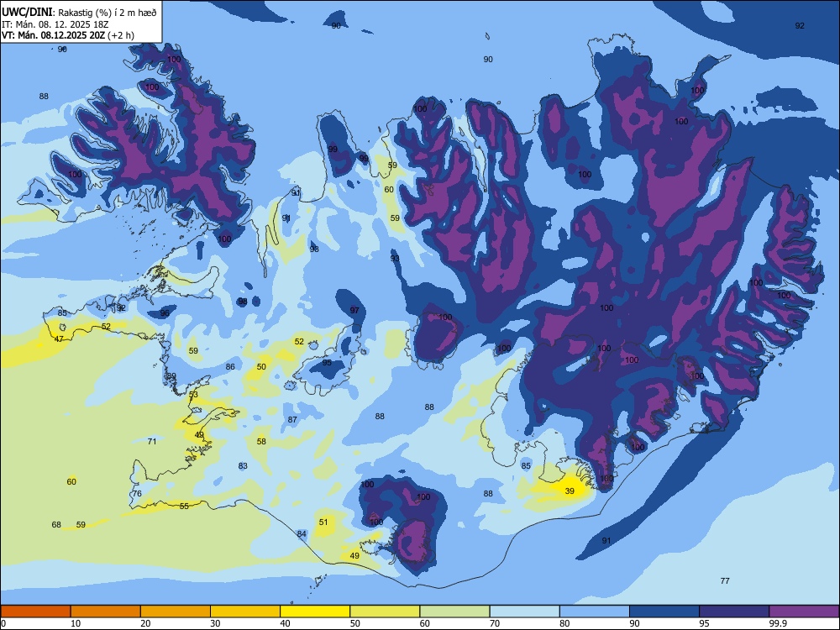
Task: Click the map value '76' on Reykjanes peninsula
Action: pyautogui.click(x=137, y=493)
